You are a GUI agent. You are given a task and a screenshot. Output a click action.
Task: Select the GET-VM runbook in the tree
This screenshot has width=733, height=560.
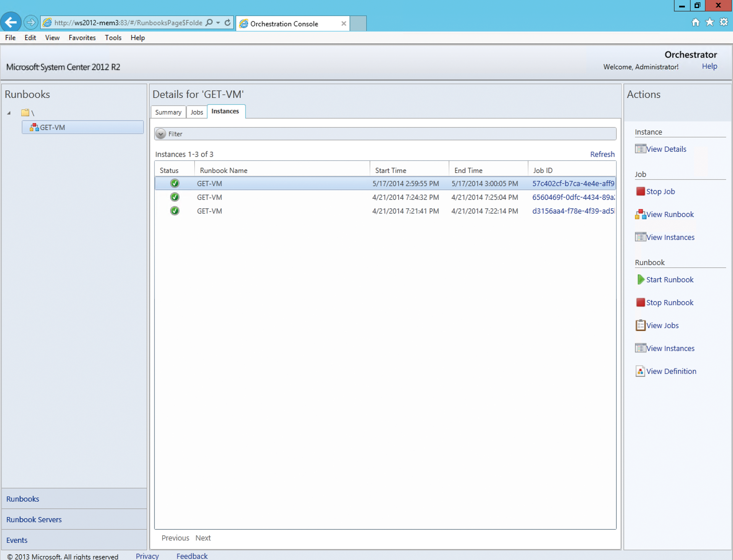click(52, 127)
